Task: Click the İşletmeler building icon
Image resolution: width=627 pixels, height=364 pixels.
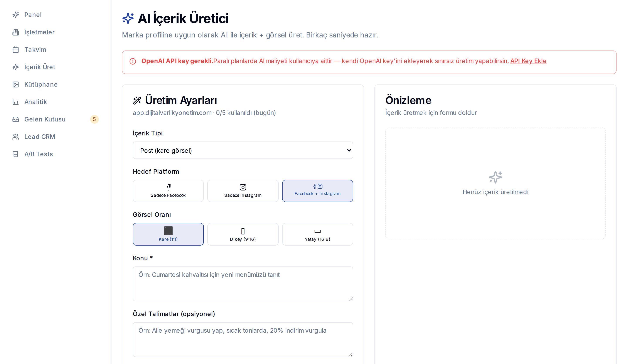Action: (16, 32)
